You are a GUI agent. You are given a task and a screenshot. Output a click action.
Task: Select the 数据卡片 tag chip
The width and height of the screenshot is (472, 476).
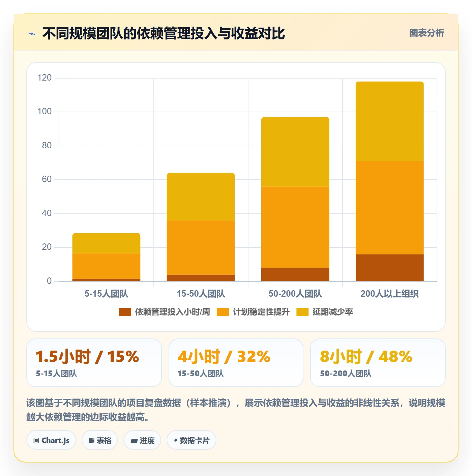pos(191,440)
